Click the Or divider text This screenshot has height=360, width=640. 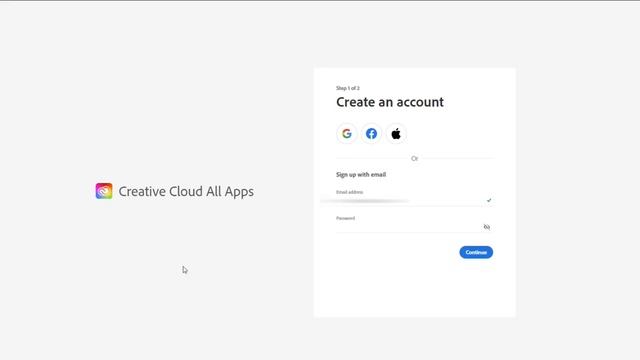414,158
